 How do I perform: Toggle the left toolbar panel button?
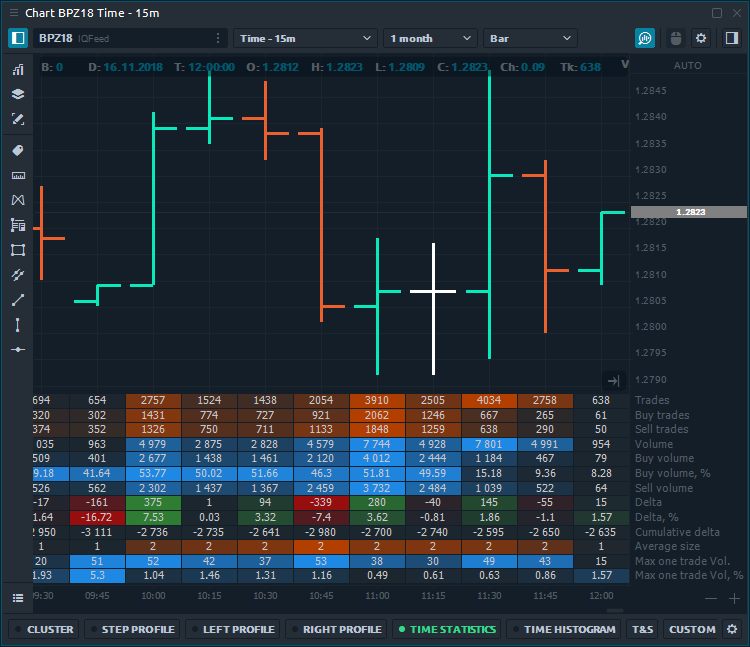click(x=17, y=38)
